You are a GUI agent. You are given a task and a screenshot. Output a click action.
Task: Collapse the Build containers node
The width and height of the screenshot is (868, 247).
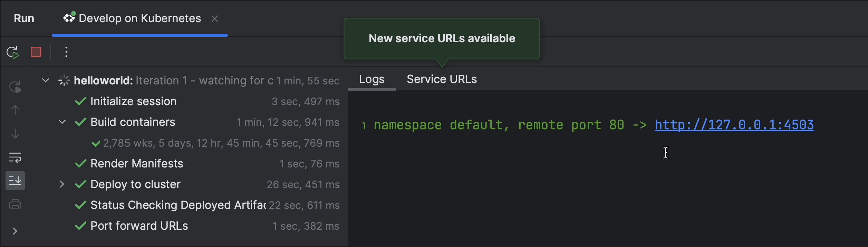62,122
